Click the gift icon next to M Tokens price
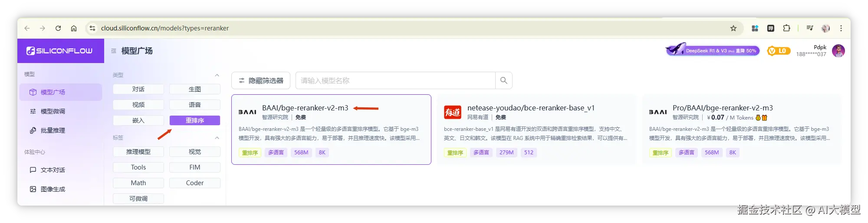 point(765,118)
